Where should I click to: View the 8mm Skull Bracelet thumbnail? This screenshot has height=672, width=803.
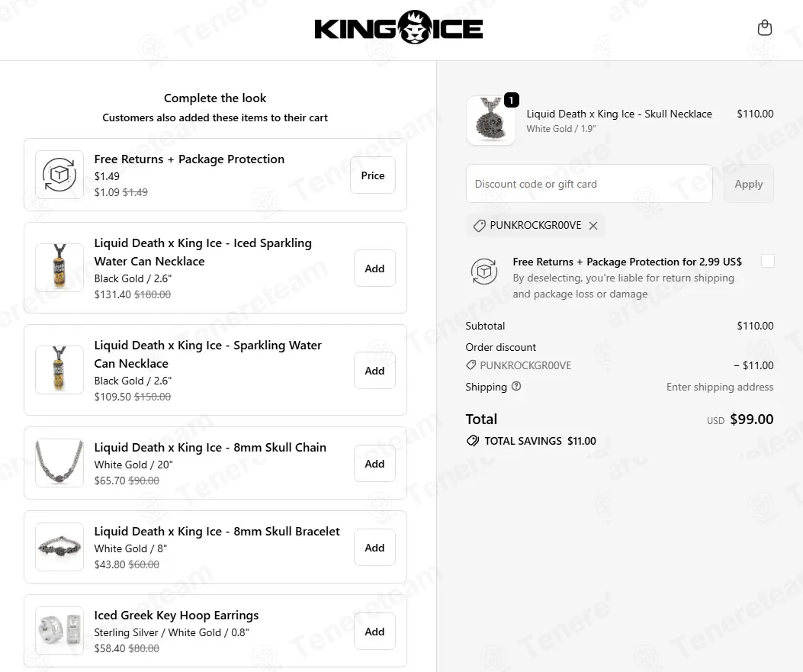59,547
